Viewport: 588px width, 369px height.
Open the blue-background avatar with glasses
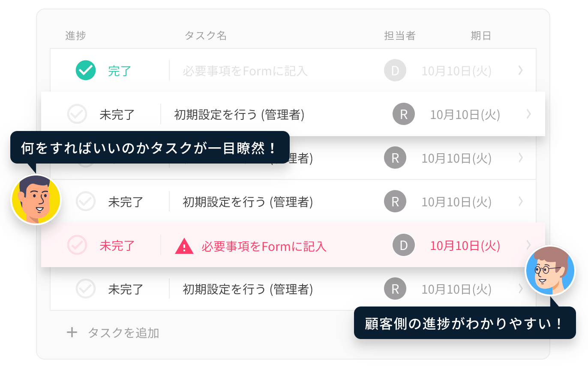pyautogui.click(x=550, y=271)
